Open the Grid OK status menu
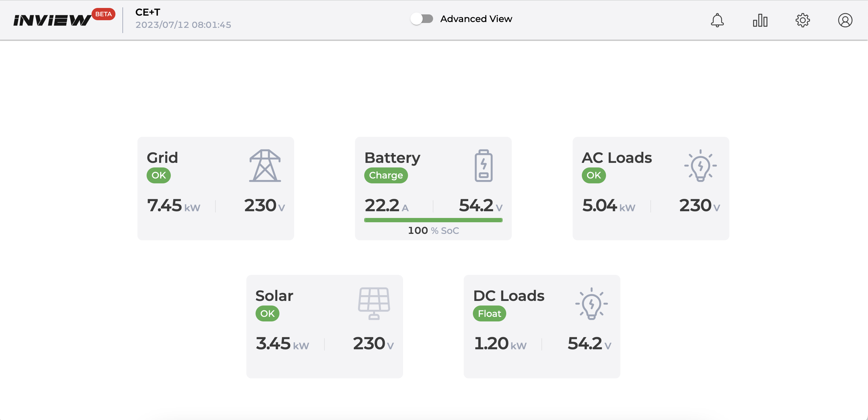 pyautogui.click(x=158, y=175)
